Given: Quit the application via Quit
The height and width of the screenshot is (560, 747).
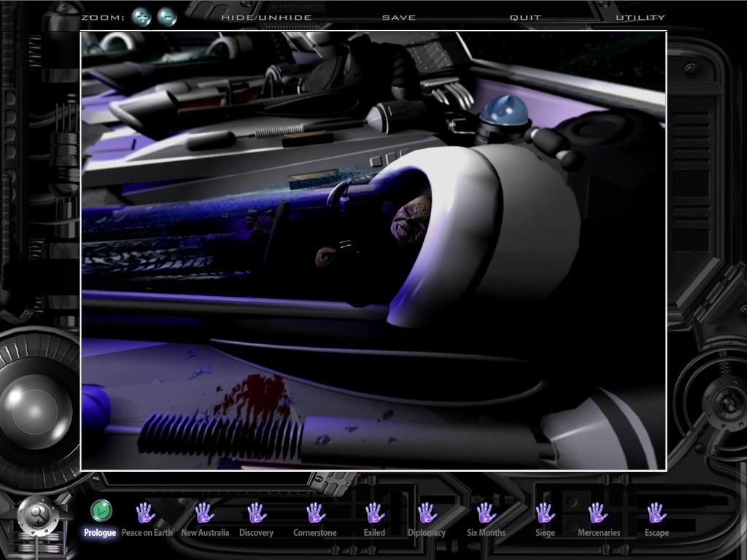Looking at the screenshot, I should point(525,17).
